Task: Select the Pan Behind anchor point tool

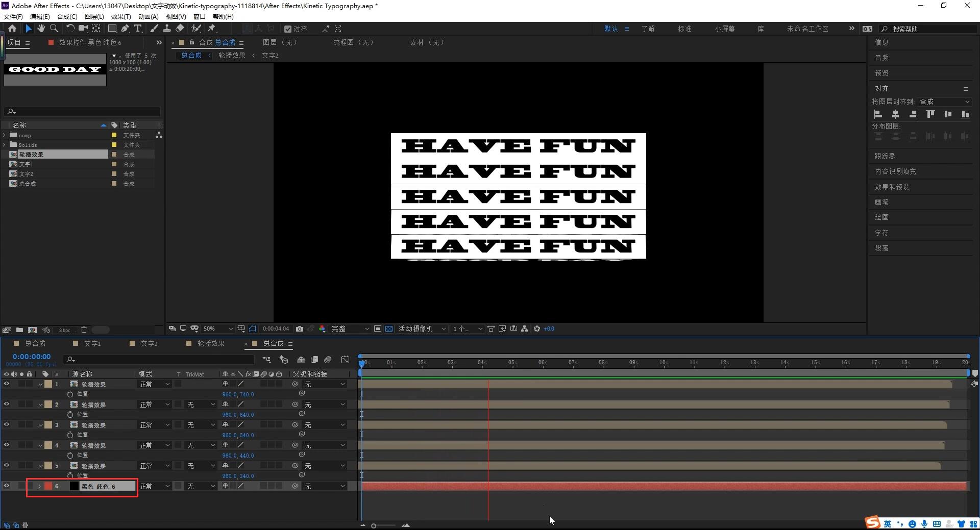Action: pos(96,29)
